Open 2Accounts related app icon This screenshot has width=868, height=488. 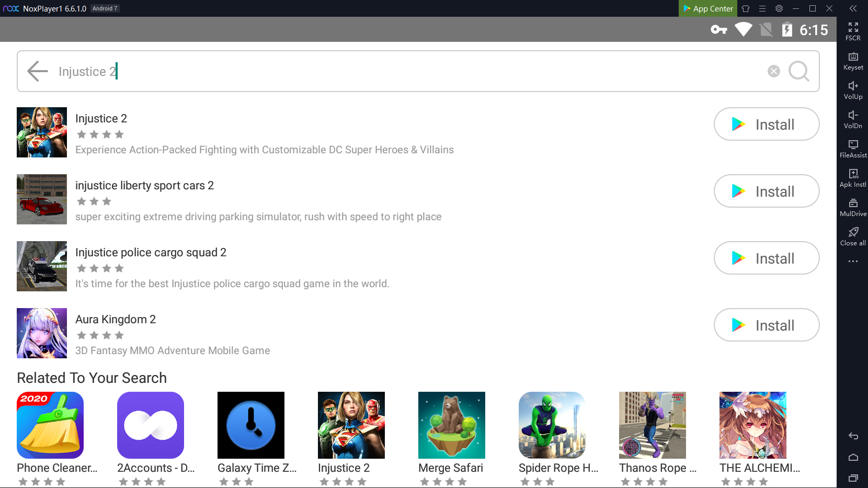coord(151,425)
